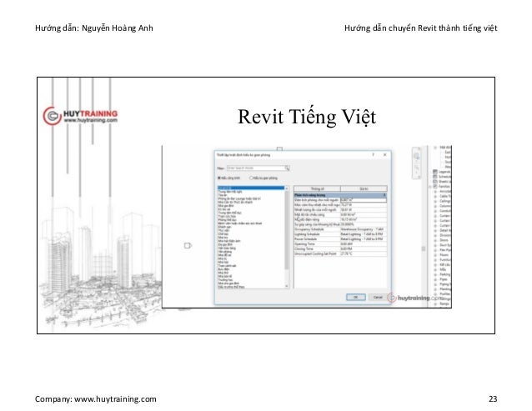Click the Legends icon in Project Browser
The width and height of the screenshot is (532, 411).
pos(435,172)
